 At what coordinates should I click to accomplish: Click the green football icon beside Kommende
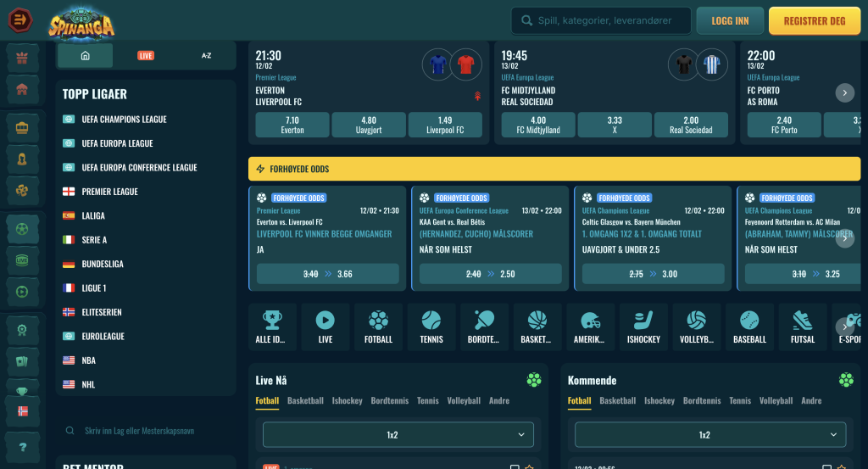pyautogui.click(x=846, y=380)
